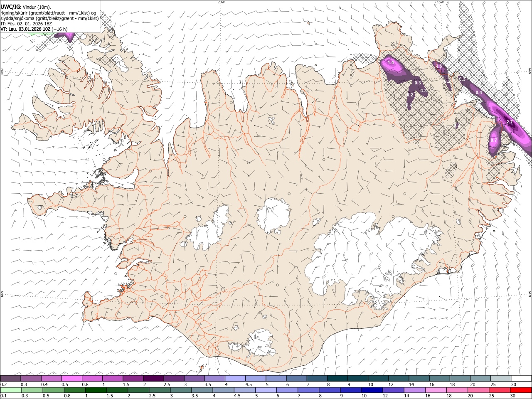The image size is (532, 399).
Task: Select the bright red rain swatch above 30
Action: coord(522,390)
